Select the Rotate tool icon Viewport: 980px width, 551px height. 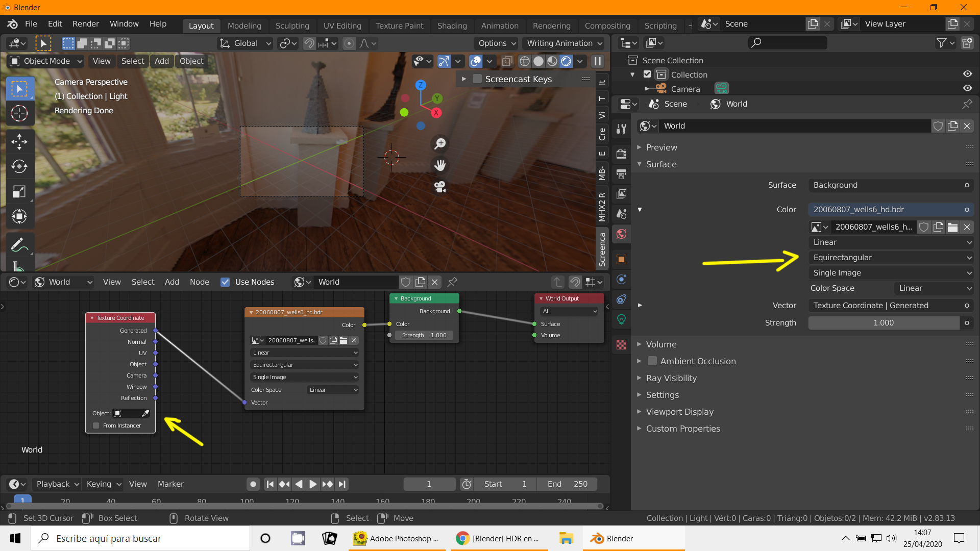19,166
